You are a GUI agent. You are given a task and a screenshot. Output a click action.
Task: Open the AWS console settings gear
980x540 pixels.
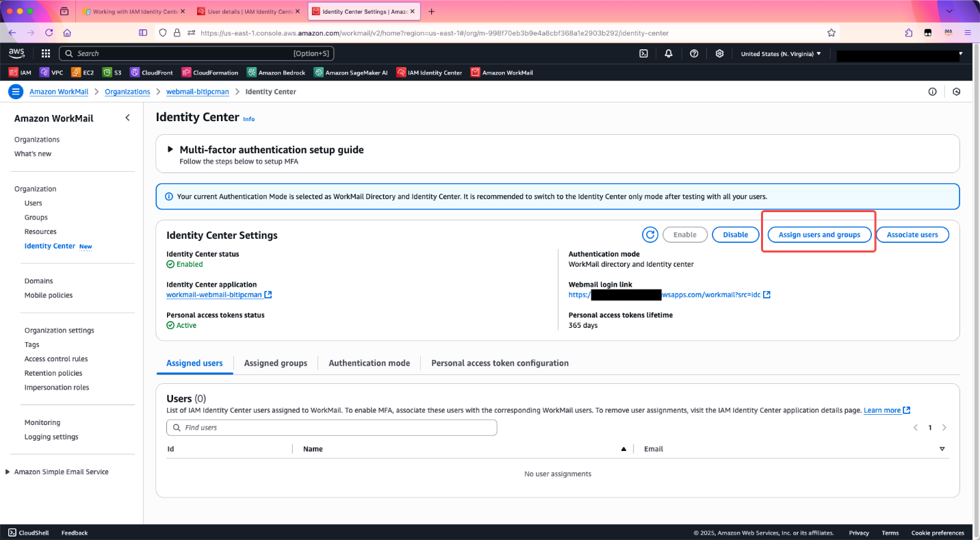coord(719,53)
